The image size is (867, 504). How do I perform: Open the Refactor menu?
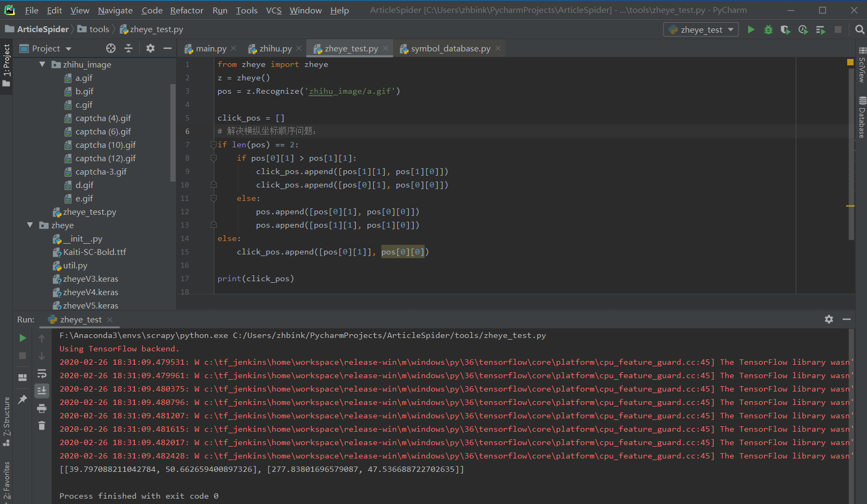187,10
